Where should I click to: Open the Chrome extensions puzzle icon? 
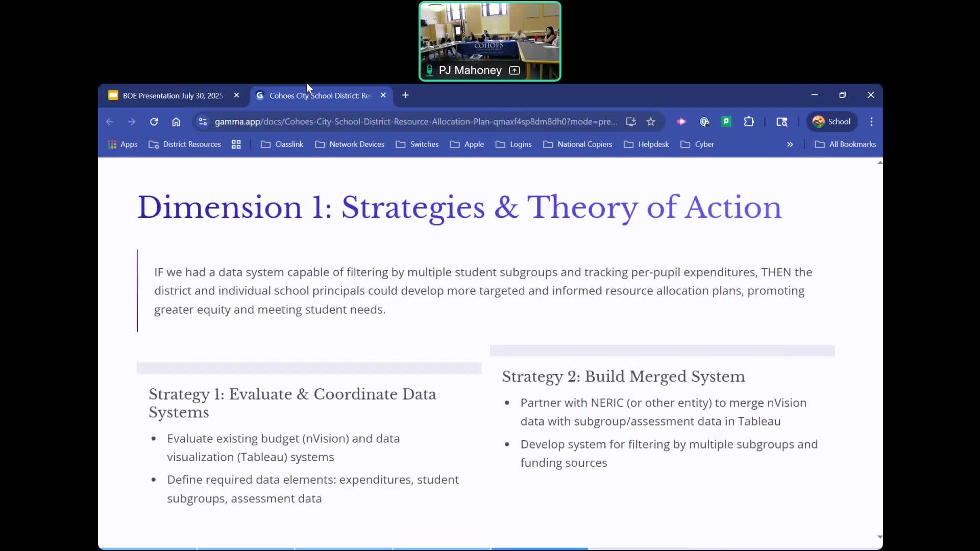coord(749,121)
